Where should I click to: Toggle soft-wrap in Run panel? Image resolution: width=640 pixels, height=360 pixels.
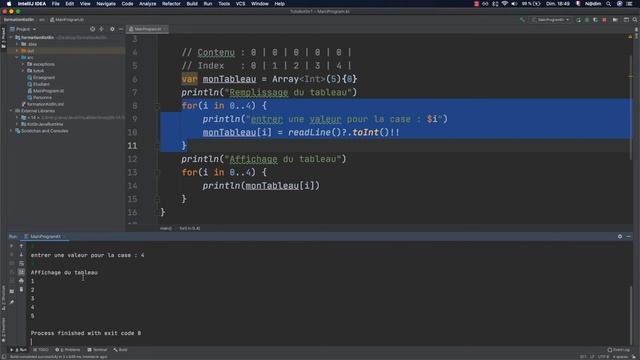(x=22, y=263)
